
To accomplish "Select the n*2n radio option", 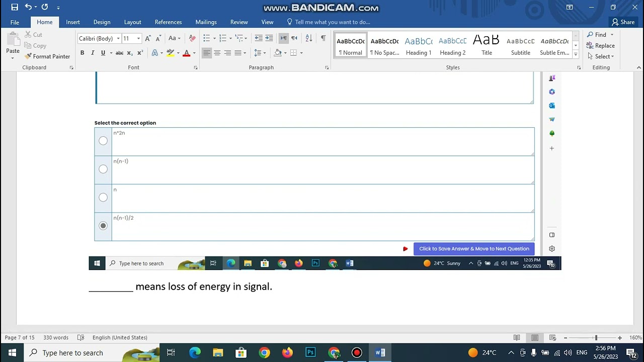I will pyautogui.click(x=103, y=141).
